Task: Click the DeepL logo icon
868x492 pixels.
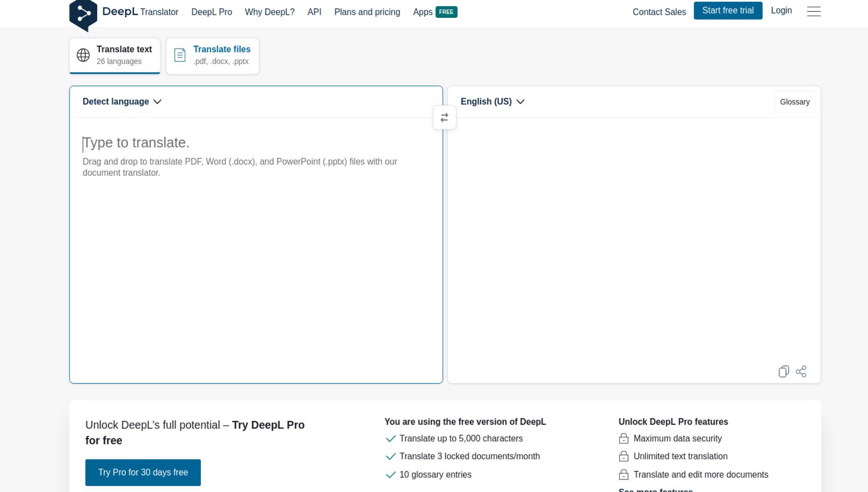Action: pos(83,15)
